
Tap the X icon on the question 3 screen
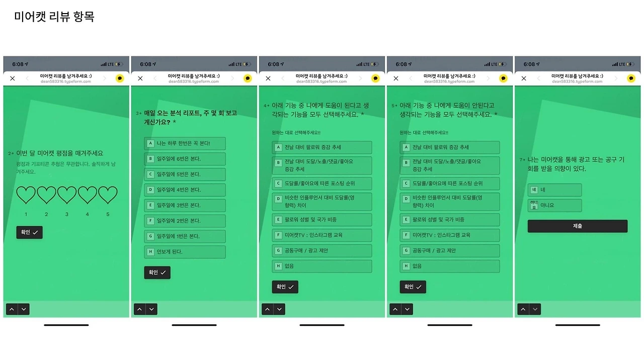click(140, 78)
